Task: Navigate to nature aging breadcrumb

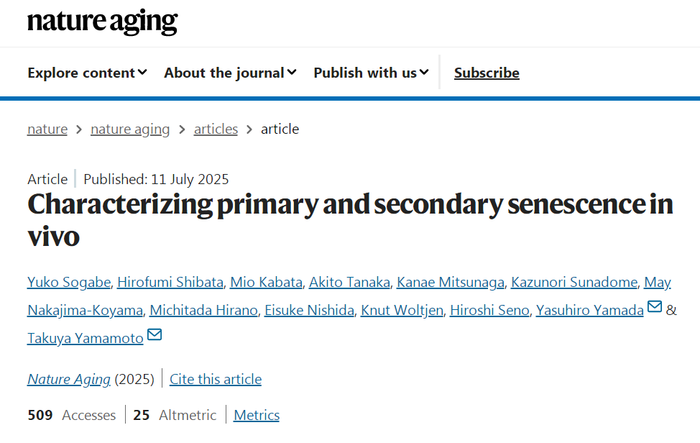Action: pos(130,129)
